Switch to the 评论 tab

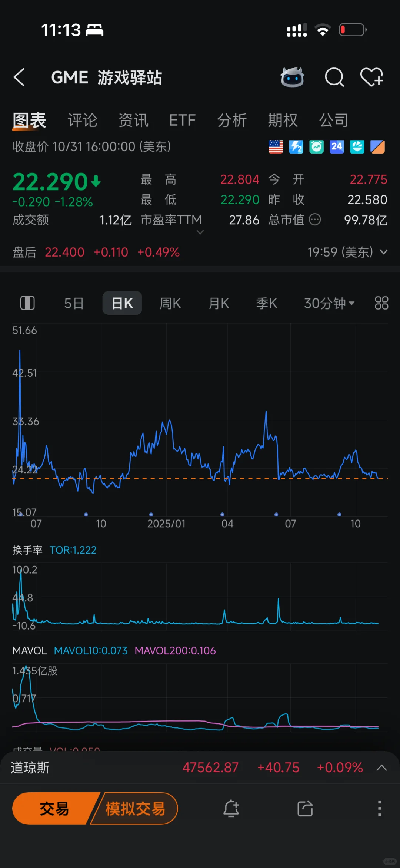[x=82, y=121]
